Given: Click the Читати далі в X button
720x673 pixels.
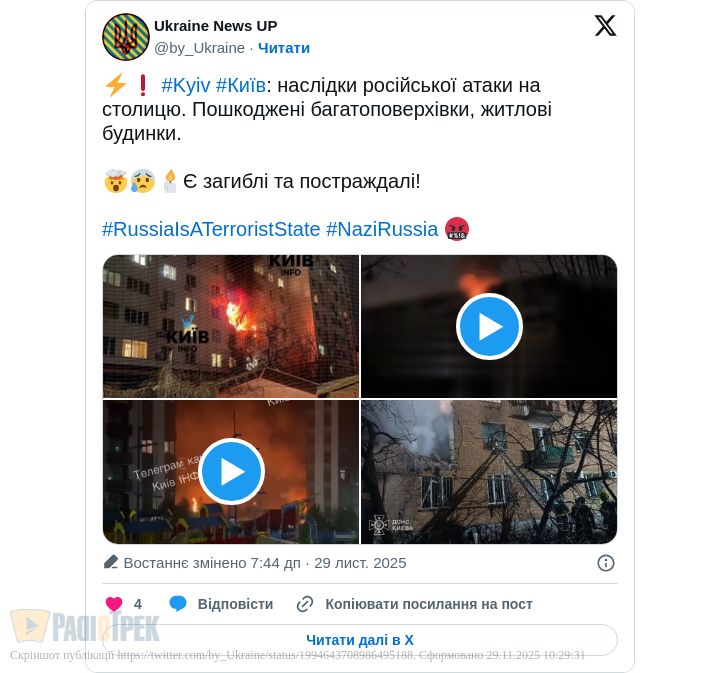Looking at the screenshot, I should coord(360,640).
